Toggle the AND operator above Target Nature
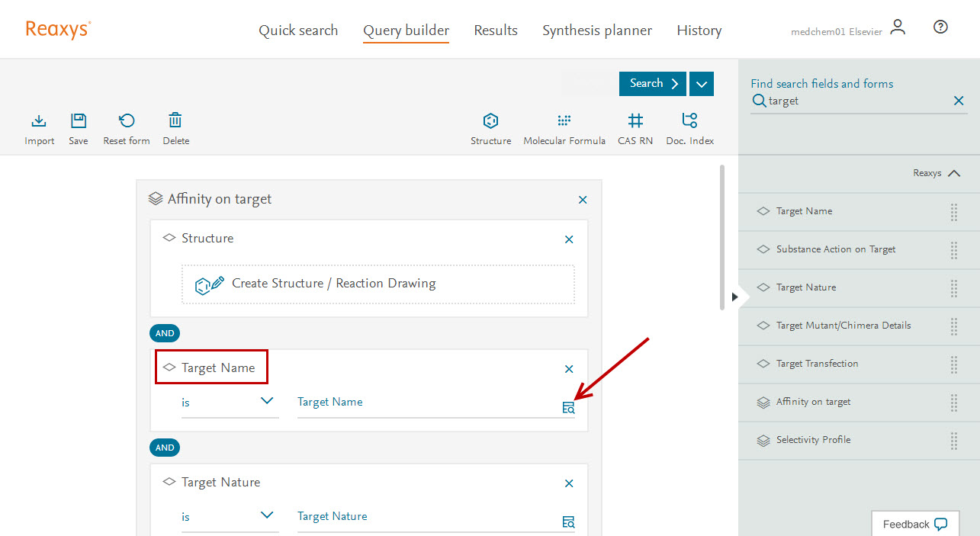 tap(165, 448)
